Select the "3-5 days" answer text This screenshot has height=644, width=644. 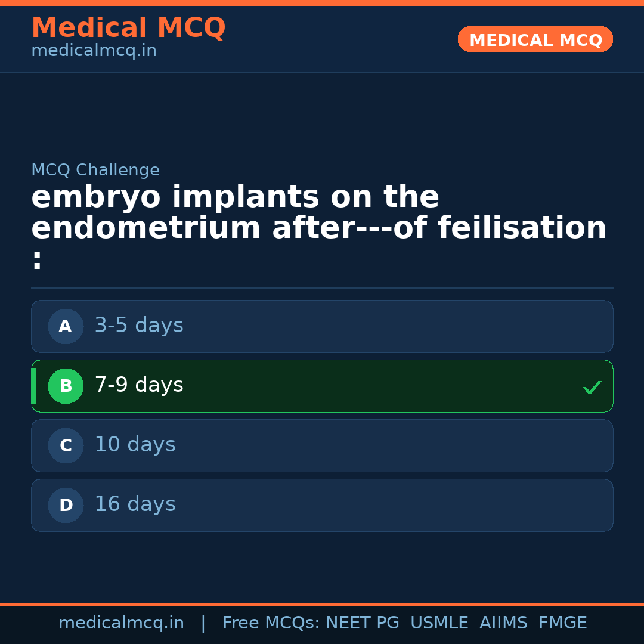tap(139, 326)
